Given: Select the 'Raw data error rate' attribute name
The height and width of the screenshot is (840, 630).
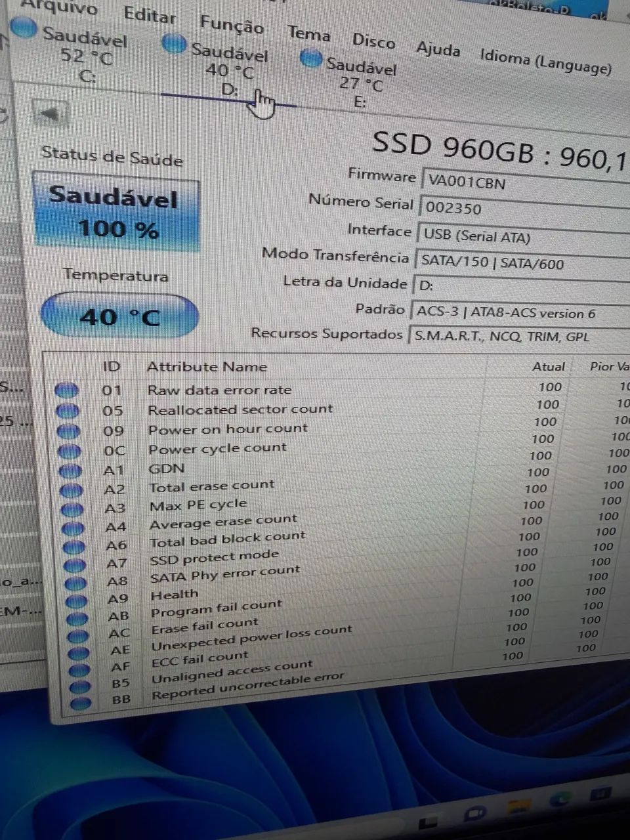Looking at the screenshot, I should 219,390.
